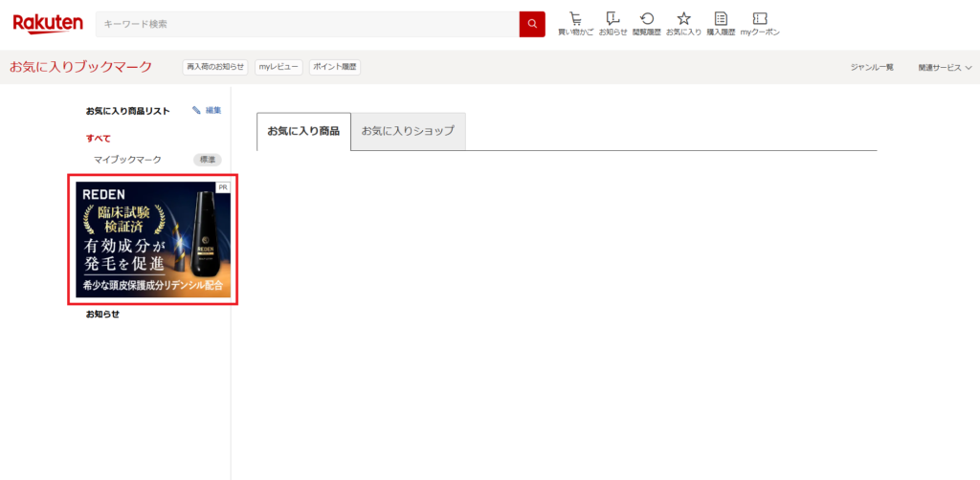The height and width of the screenshot is (480, 980).
Task: Focus the キーワード検索 search field
Action: [306, 24]
